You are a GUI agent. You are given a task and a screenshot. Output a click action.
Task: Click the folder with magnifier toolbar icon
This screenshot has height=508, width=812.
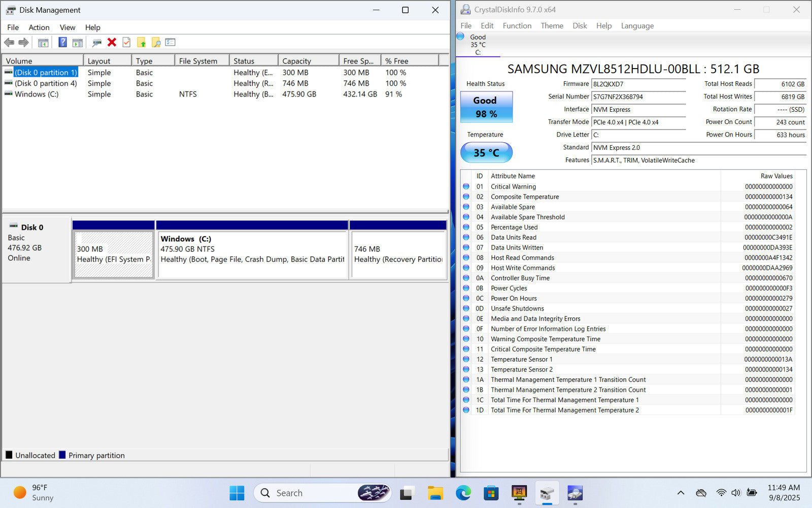pos(156,43)
